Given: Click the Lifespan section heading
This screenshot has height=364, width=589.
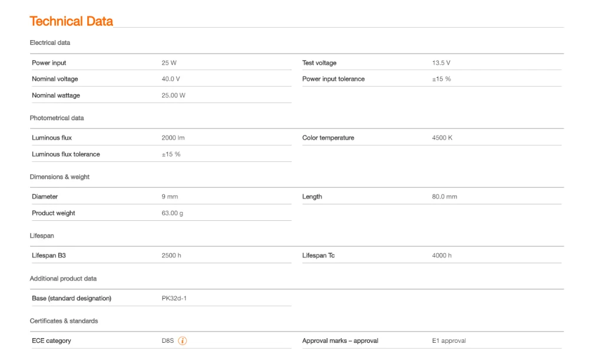Looking at the screenshot, I should (x=42, y=236).
